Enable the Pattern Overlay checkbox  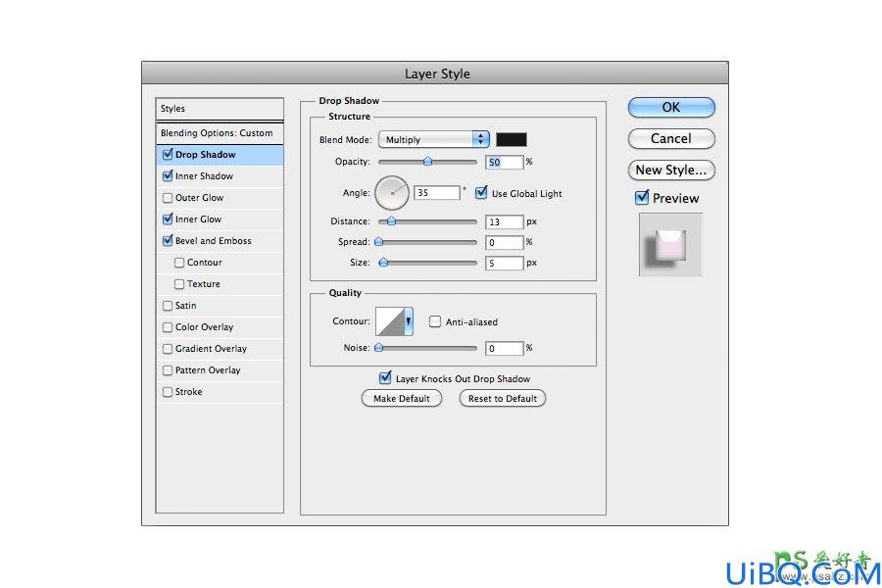click(x=168, y=370)
